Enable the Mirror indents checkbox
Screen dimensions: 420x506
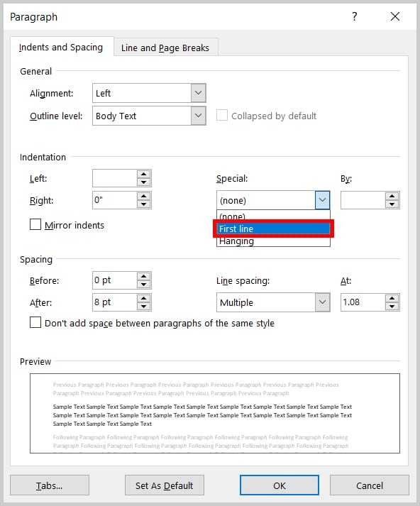(x=35, y=224)
